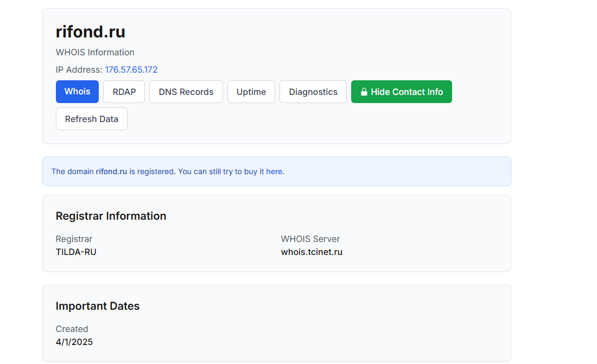Click the rifond.ru page heading
This screenshot has width=597, height=364.
click(x=91, y=32)
